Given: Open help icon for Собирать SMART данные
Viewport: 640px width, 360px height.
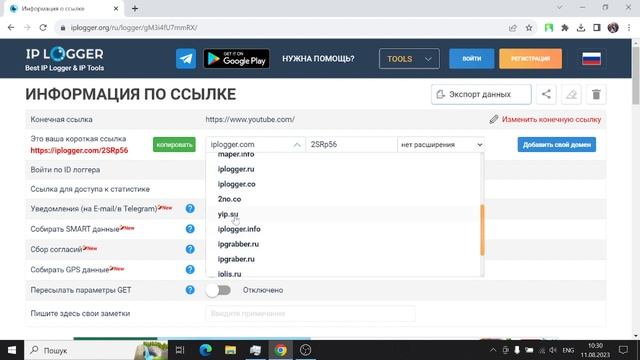Looking at the screenshot, I should coord(190,229).
